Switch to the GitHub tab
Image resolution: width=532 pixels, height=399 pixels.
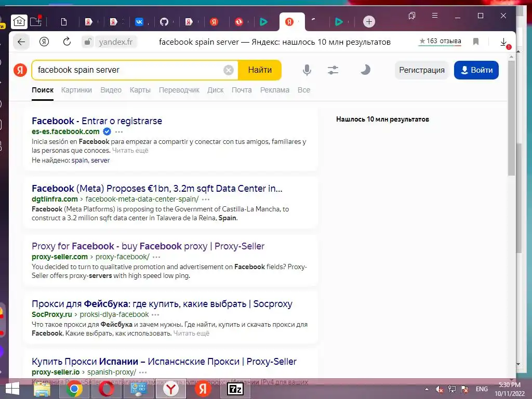coord(164,22)
